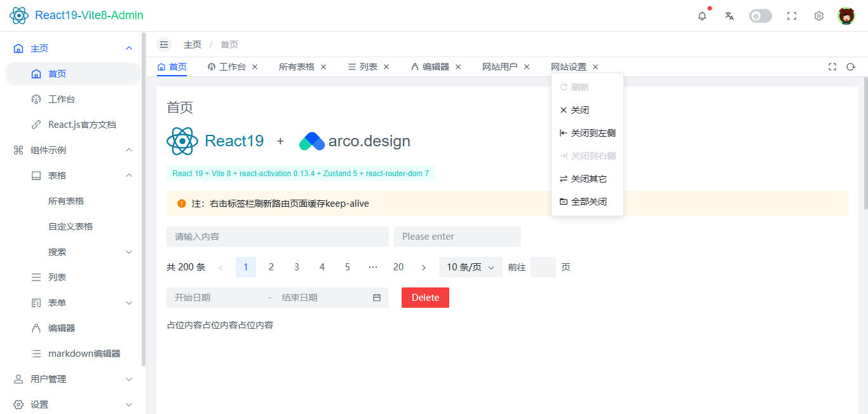This screenshot has height=414, width=868.
Task: Switch to the 编辑器 tab
Action: [430, 67]
